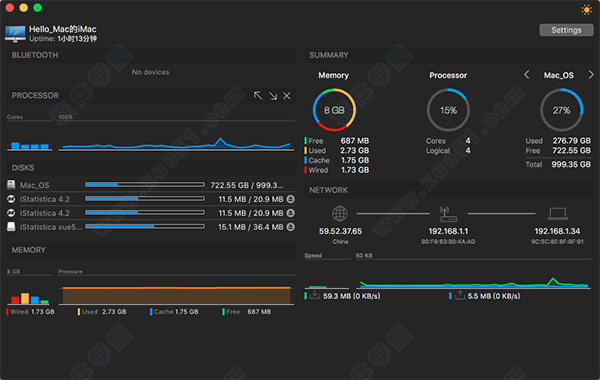Toggle the light theme sun icon
Image resolution: width=600 pixels, height=380 pixels.
coord(586,10)
